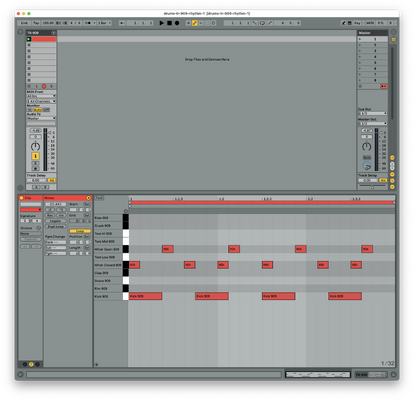Click the Dupl.Loop button

click(x=55, y=226)
